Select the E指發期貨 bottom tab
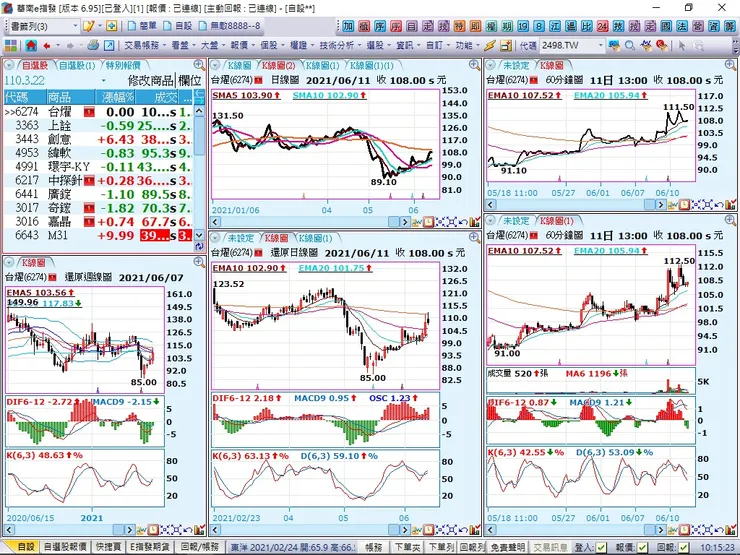Viewport: 740px width, 555px height. point(152,547)
